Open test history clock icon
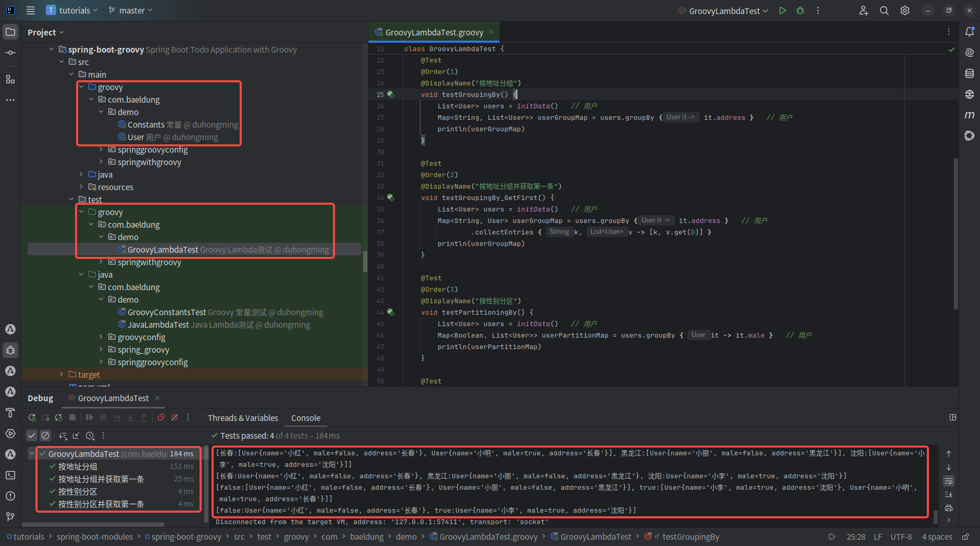 tap(90, 436)
